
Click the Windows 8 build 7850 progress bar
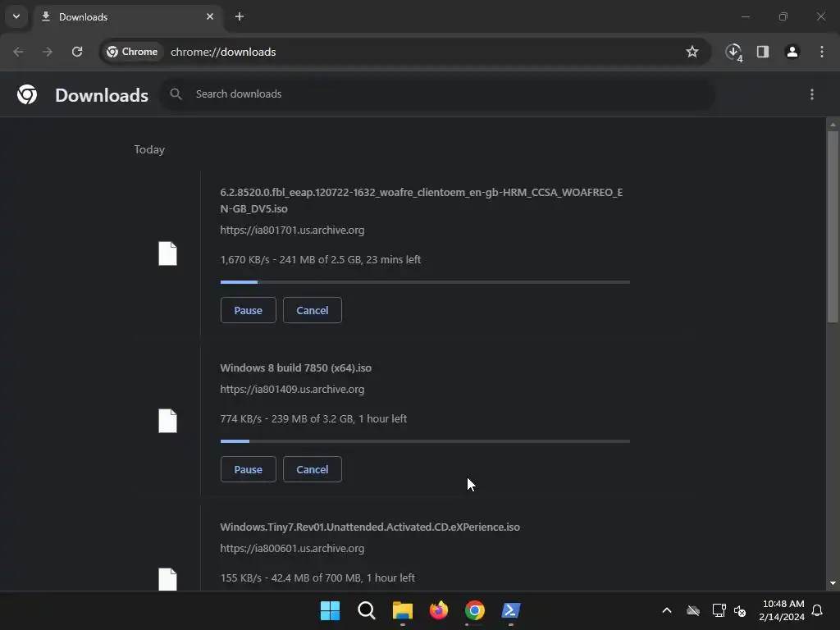(425, 441)
